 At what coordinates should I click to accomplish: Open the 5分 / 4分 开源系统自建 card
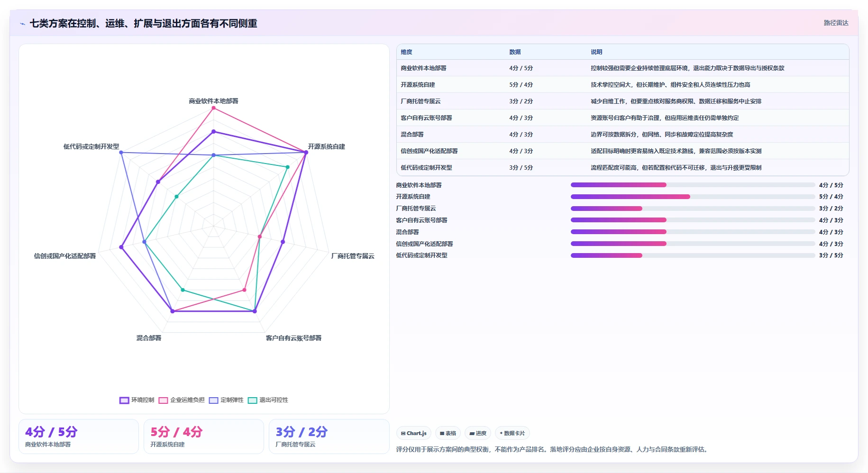204,437
